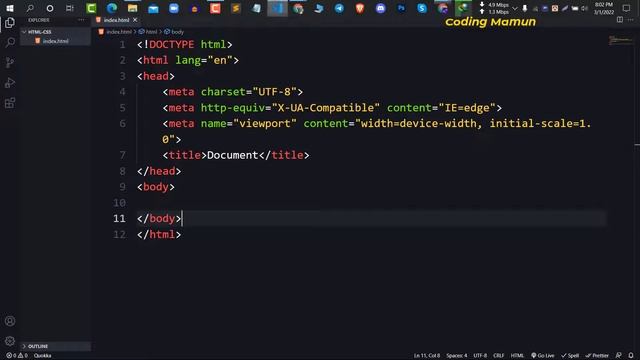Open Telegram from the taskbar
The width and height of the screenshot is (640, 360).
click(339, 8)
